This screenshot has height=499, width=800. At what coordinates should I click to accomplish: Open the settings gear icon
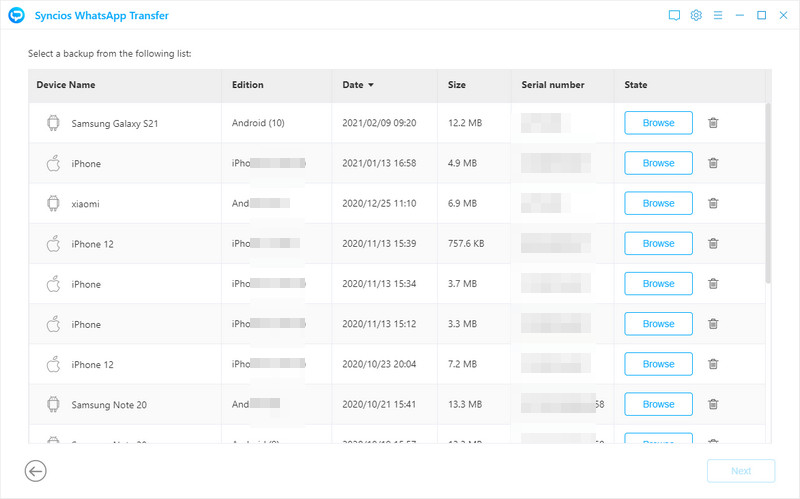pos(696,15)
